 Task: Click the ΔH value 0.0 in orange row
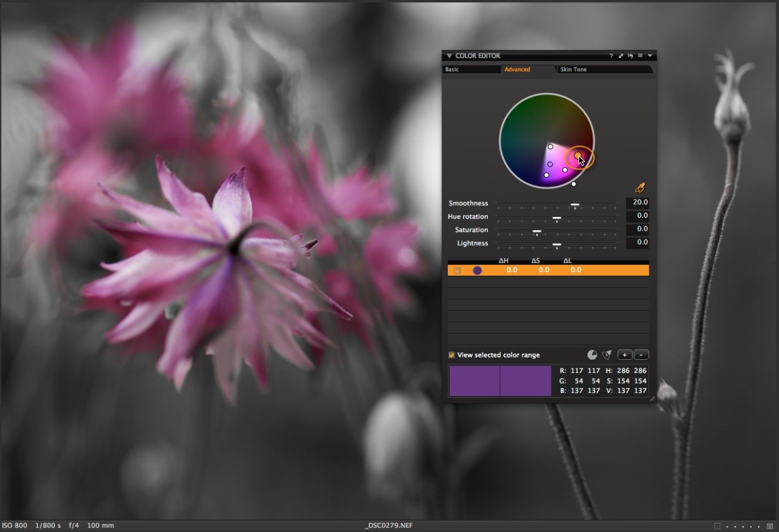[511, 270]
